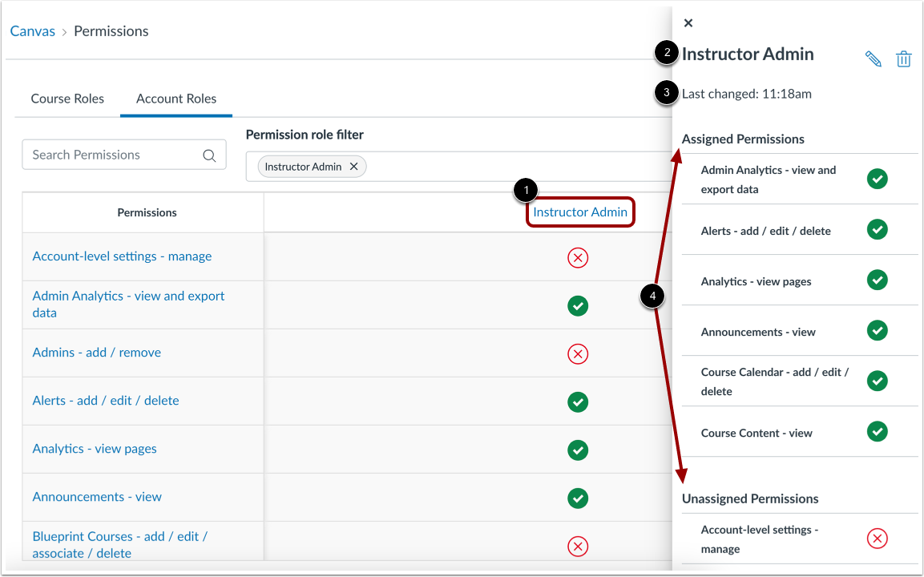
Task: Toggle the Admins - add / remove permission
Action: coord(578,353)
